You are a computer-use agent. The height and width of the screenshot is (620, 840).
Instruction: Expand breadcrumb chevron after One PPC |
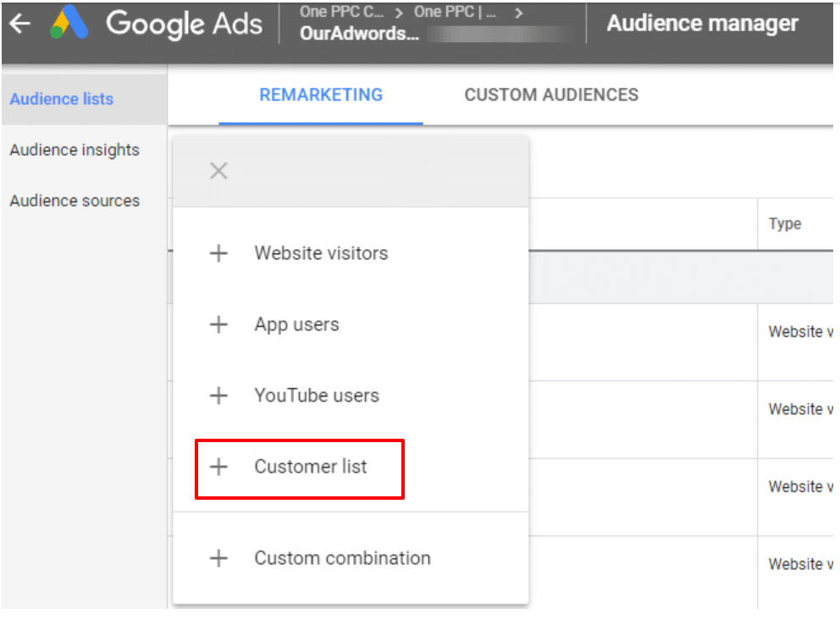click(x=518, y=13)
